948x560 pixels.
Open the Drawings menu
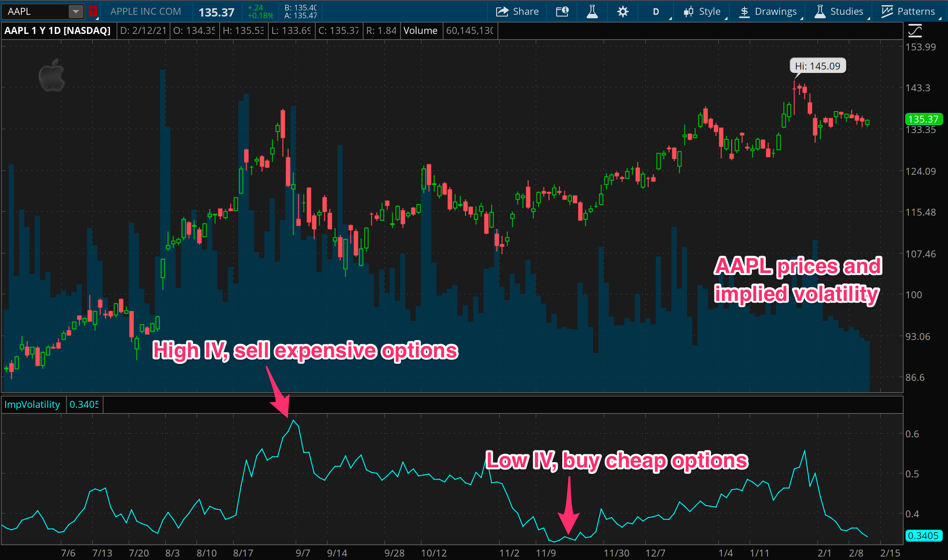(x=768, y=11)
